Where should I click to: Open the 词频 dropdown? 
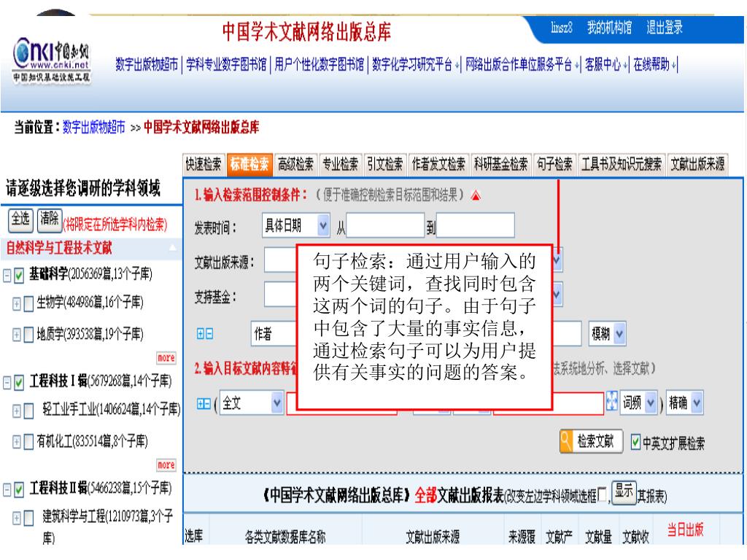pyautogui.click(x=638, y=402)
